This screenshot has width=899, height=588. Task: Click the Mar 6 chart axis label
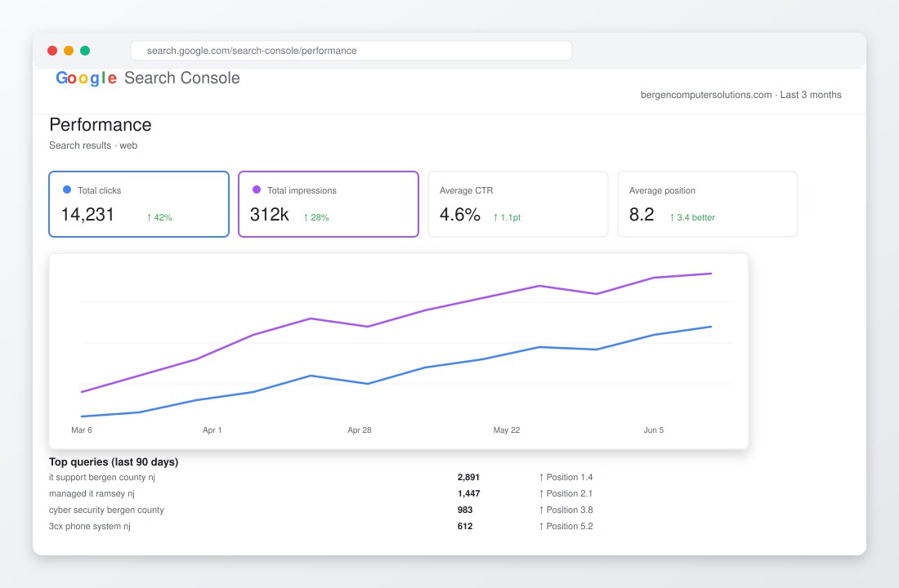82,430
